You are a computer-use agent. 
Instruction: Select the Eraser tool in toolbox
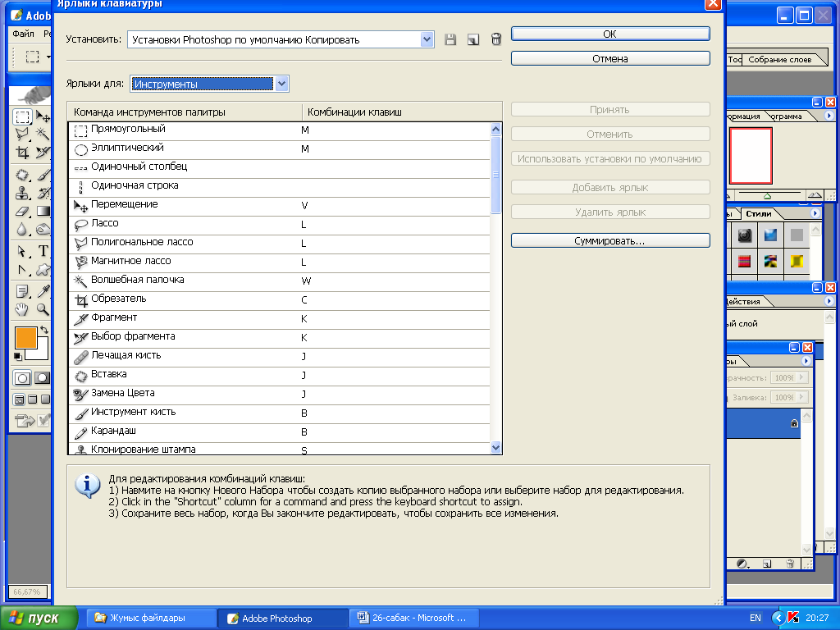[x=22, y=211]
